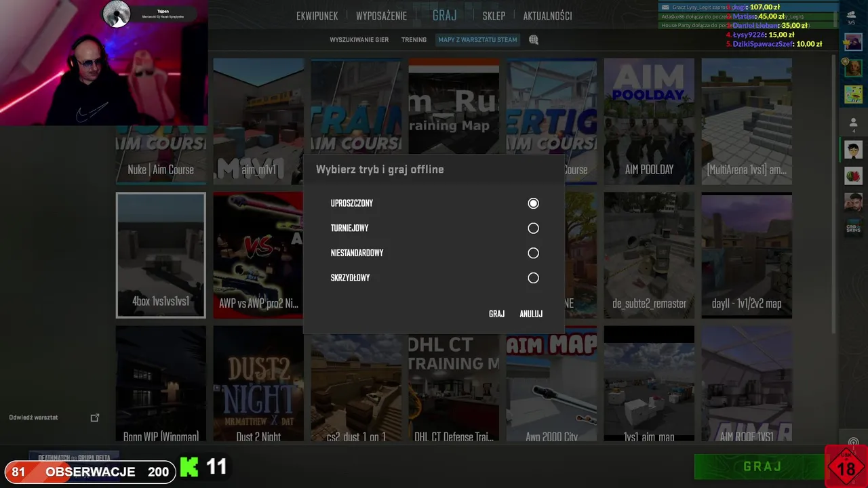
Task: Select the dayII 1v1/2v2 map
Action: coord(747,256)
